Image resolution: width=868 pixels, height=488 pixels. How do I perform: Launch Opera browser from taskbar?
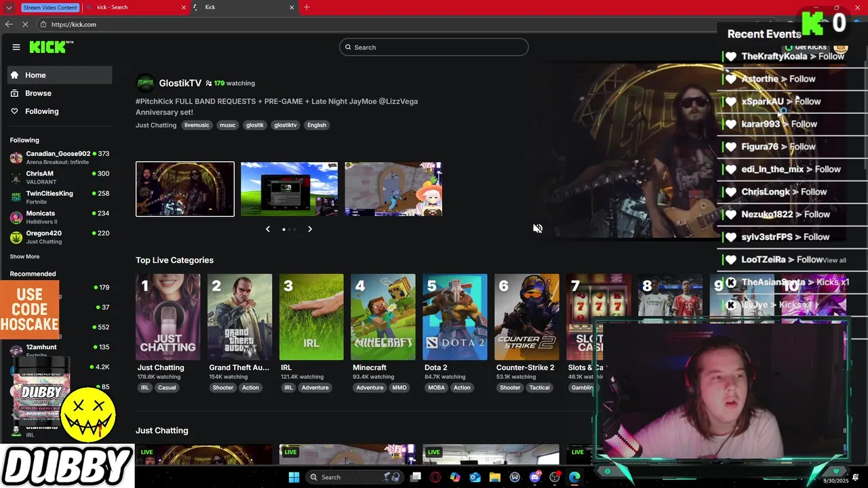pyautogui.click(x=435, y=477)
